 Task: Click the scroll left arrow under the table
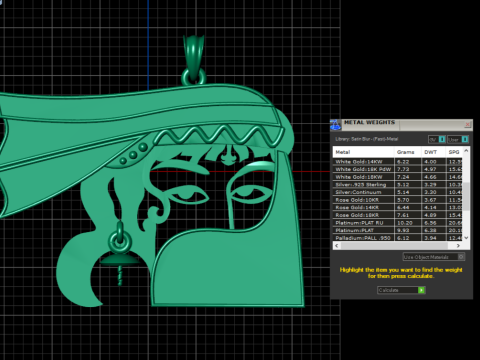337,246
